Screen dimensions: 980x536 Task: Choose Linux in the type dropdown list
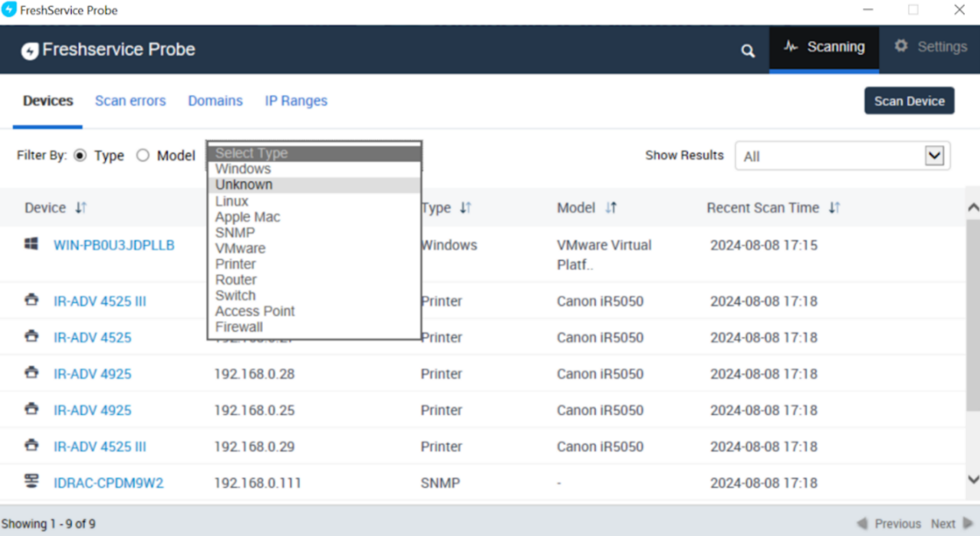(314, 201)
